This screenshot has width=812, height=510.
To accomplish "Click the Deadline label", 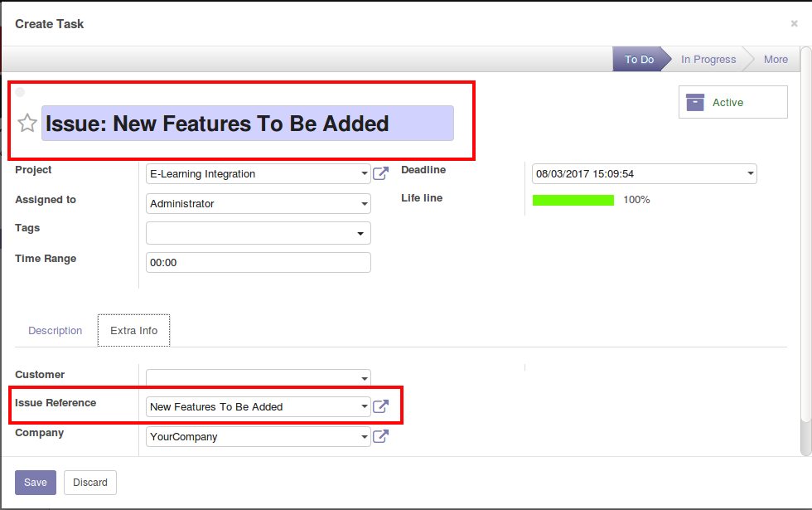I will [423, 169].
